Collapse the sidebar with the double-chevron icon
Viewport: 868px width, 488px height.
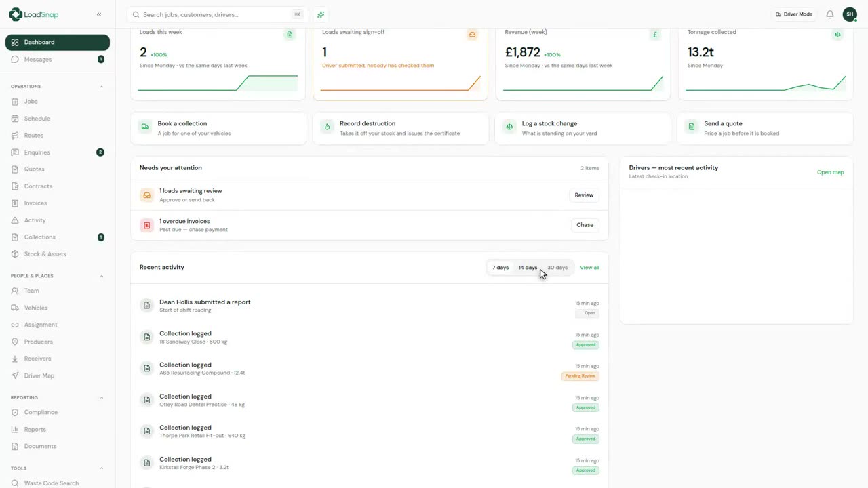99,14
